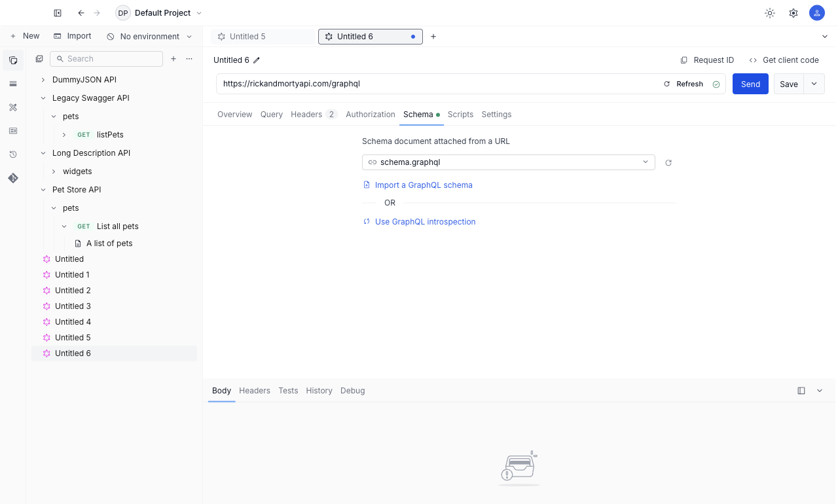Viewport: 838px width, 504px height.
Task: Open the response Debug tab
Action: coord(352,391)
